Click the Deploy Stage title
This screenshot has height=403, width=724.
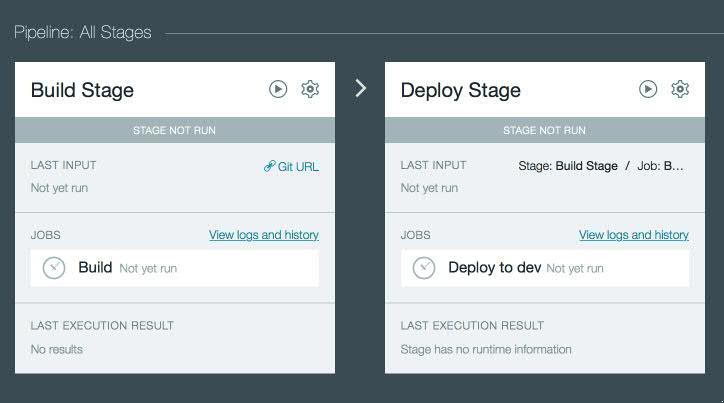[x=460, y=90]
